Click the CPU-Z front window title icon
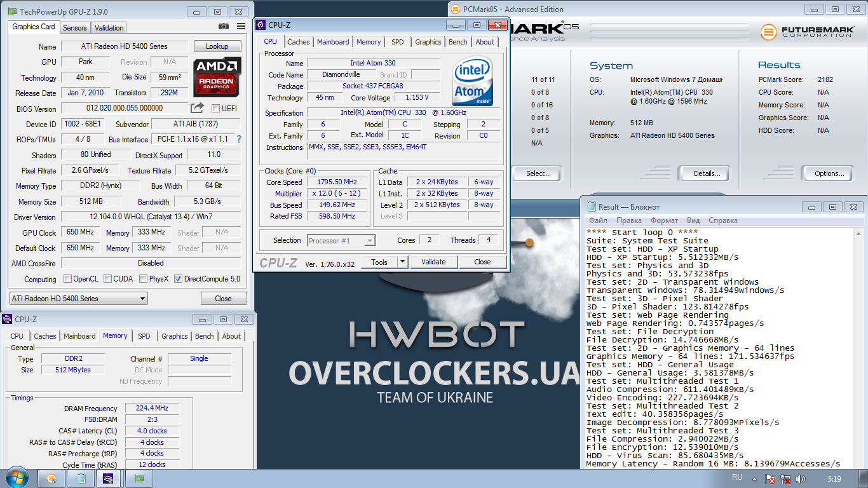Image resolution: width=868 pixels, height=488 pixels. pos(261,25)
